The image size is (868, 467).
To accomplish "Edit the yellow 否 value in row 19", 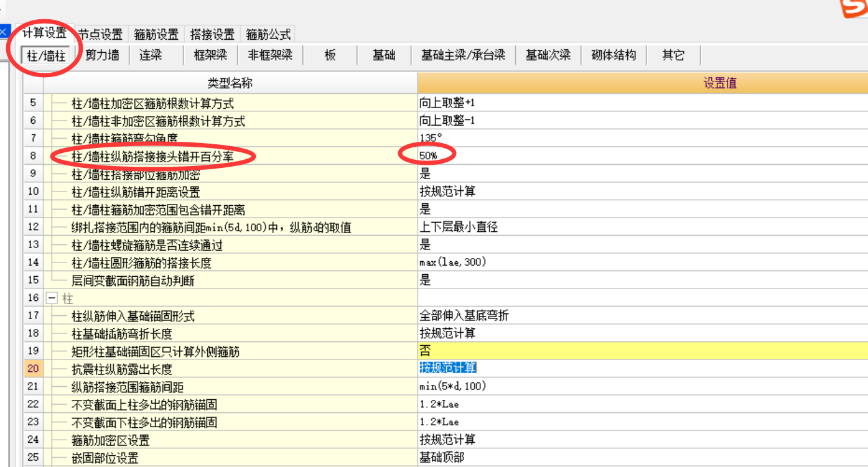I will [x=643, y=351].
